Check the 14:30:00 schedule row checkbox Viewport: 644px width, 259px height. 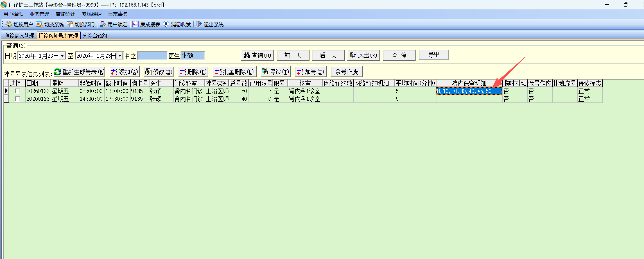click(x=17, y=99)
